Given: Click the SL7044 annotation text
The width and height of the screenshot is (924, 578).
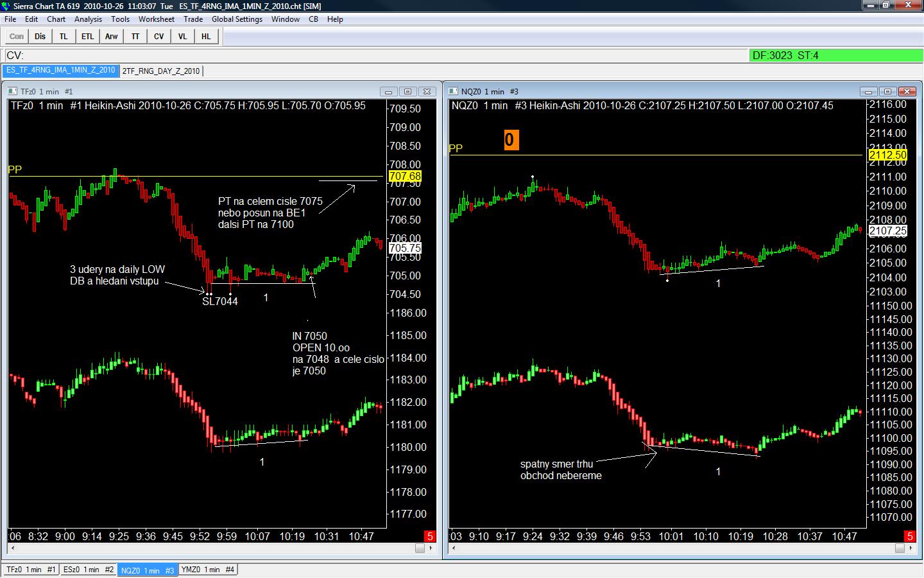Looking at the screenshot, I should pyautogui.click(x=220, y=302).
